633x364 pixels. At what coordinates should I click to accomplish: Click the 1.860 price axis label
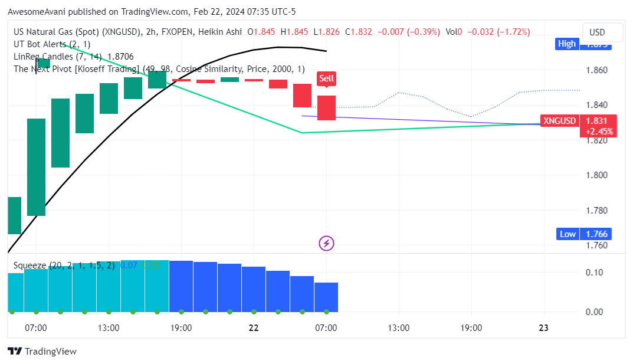point(596,70)
